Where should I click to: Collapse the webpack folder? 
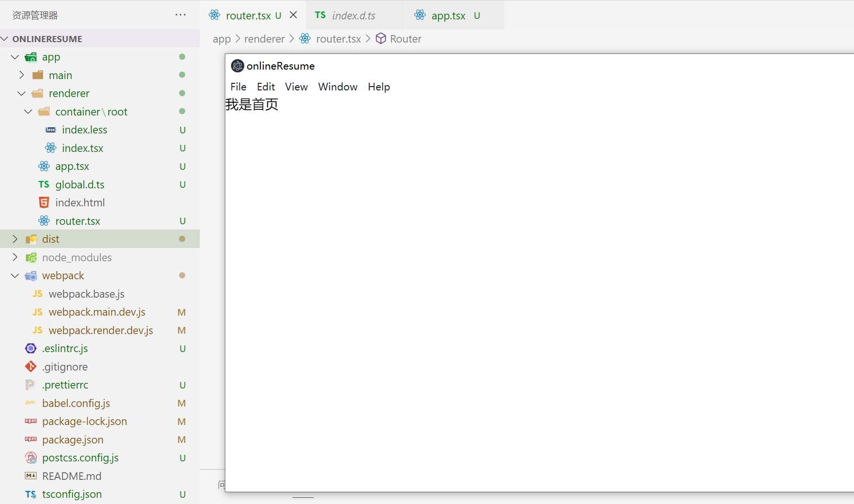[15, 275]
